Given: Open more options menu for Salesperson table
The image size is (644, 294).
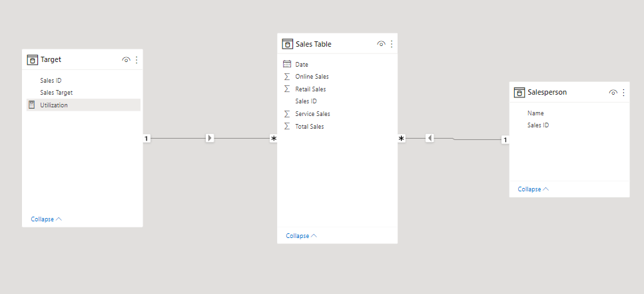Looking at the screenshot, I should [x=624, y=93].
